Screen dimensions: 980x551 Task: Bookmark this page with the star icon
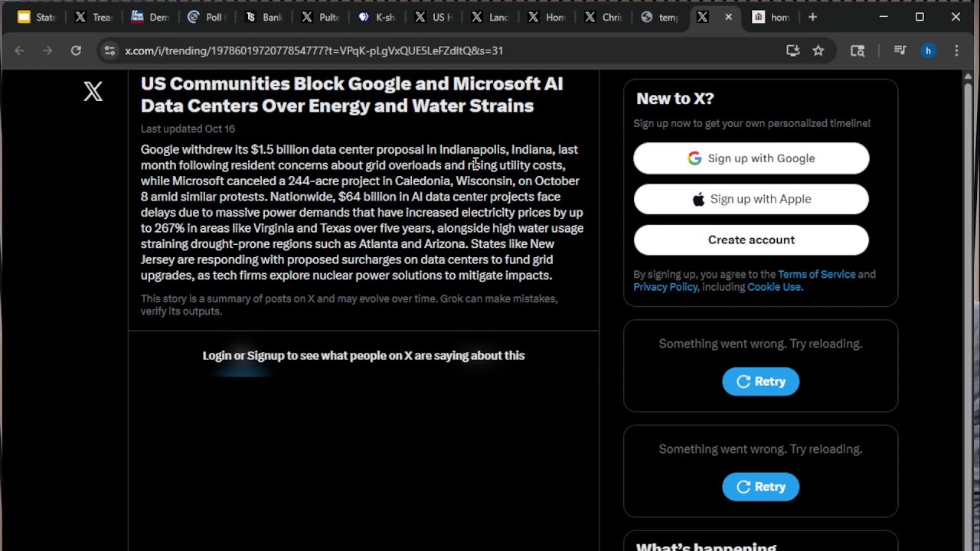coord(818,51)
